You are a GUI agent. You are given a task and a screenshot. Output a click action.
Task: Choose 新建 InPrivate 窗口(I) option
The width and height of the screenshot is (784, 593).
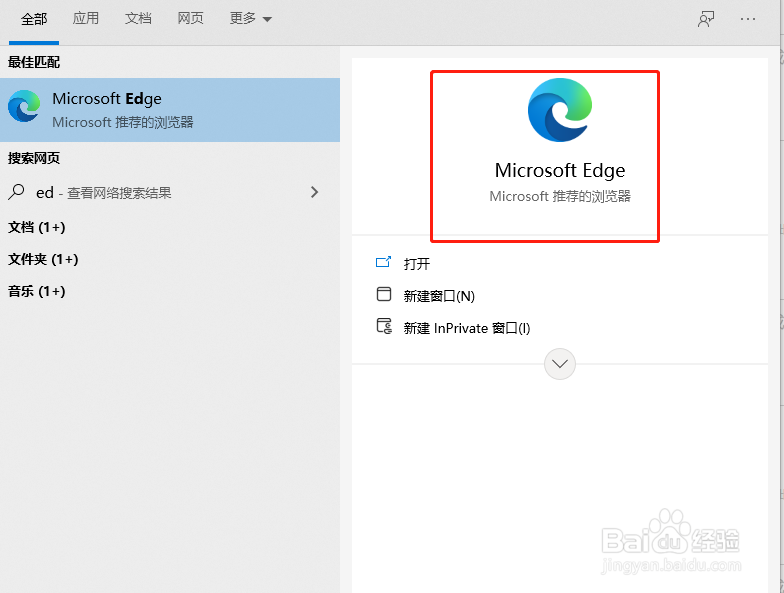[x=467, y=328]
